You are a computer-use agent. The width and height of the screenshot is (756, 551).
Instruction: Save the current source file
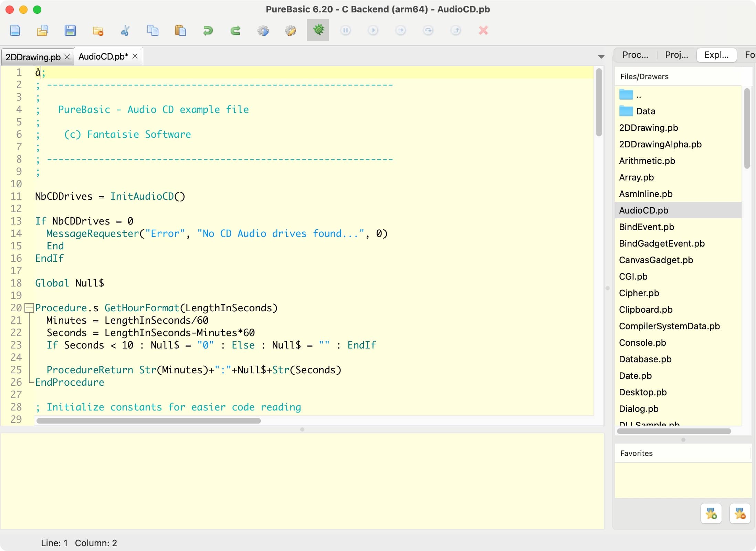(x=70, y=30)
